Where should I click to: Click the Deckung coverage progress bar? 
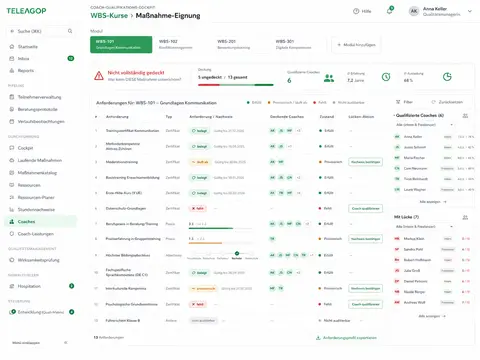pyautogui.click(x=236, y=85)
